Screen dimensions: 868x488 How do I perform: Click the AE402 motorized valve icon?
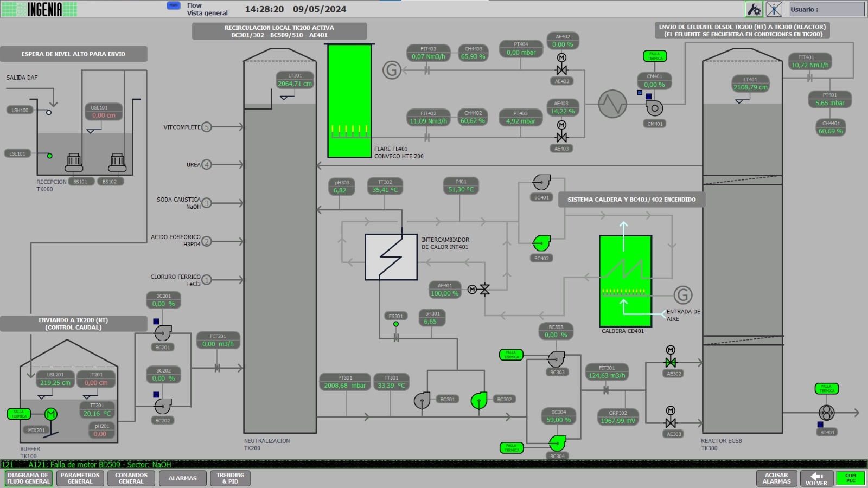(561, 69)
